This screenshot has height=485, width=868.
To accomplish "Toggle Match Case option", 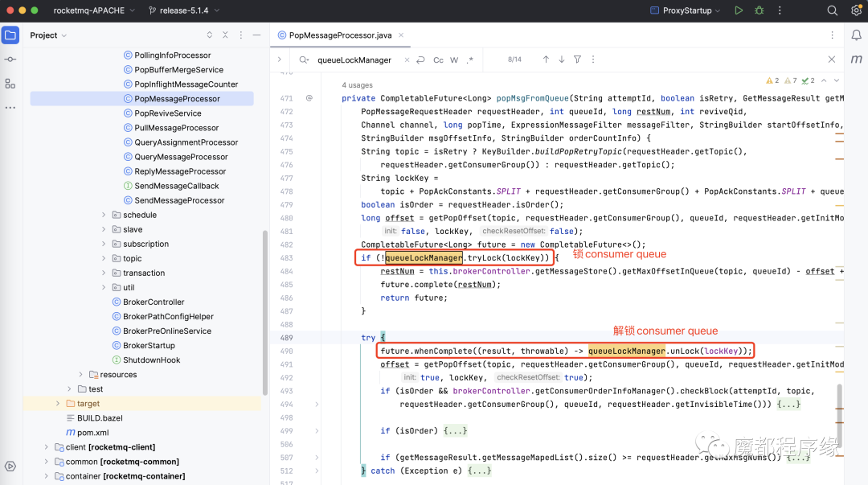I will point(438,60).
